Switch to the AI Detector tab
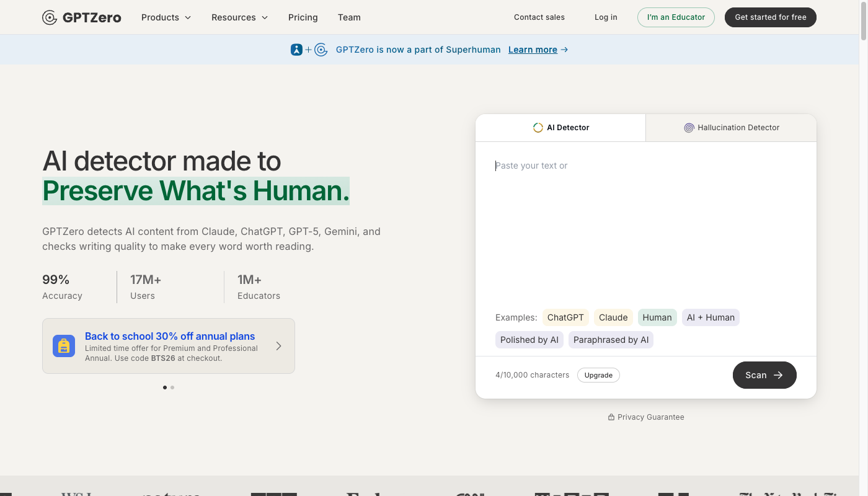The width and height of the screenshot is (868, 496). pos(560,128)
